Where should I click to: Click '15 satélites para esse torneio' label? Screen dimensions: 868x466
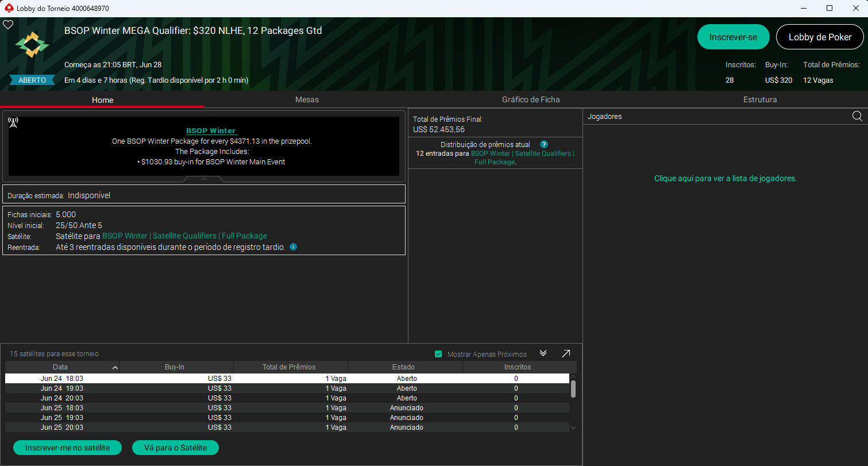[54, 354]
